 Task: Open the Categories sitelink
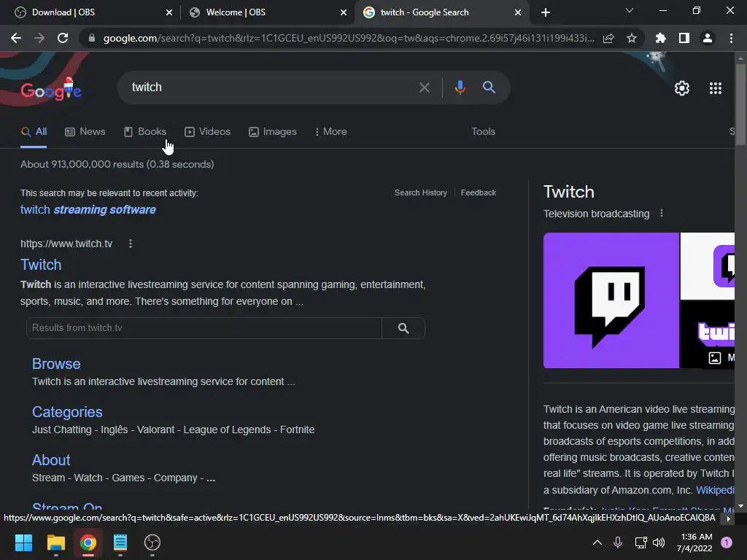[67, 412]
